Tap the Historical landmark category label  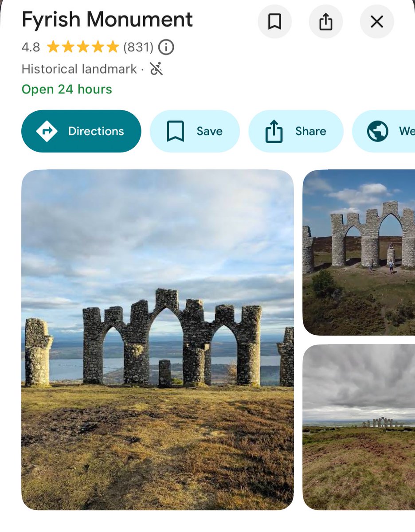79,69
